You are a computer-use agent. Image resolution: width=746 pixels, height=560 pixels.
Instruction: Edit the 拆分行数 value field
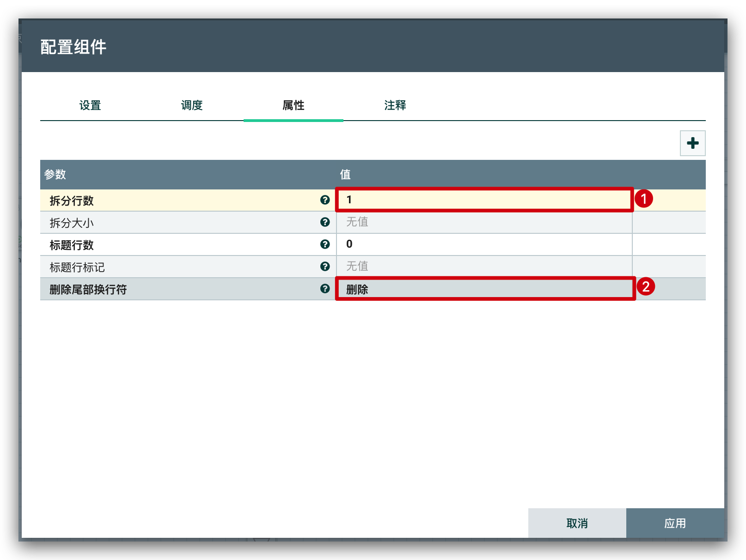(x=483, y=200)
